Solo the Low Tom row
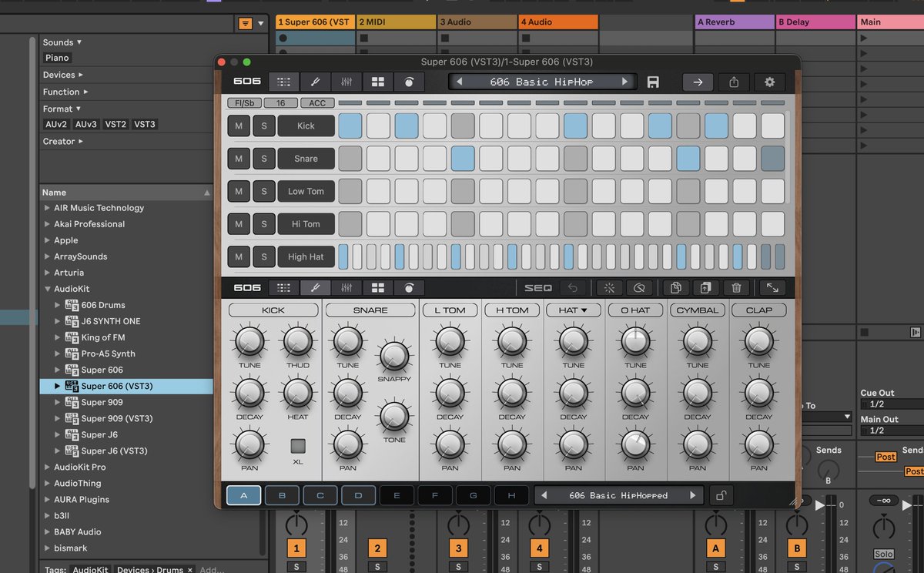Viewport: 924px width, 573px height. [263, 191]
